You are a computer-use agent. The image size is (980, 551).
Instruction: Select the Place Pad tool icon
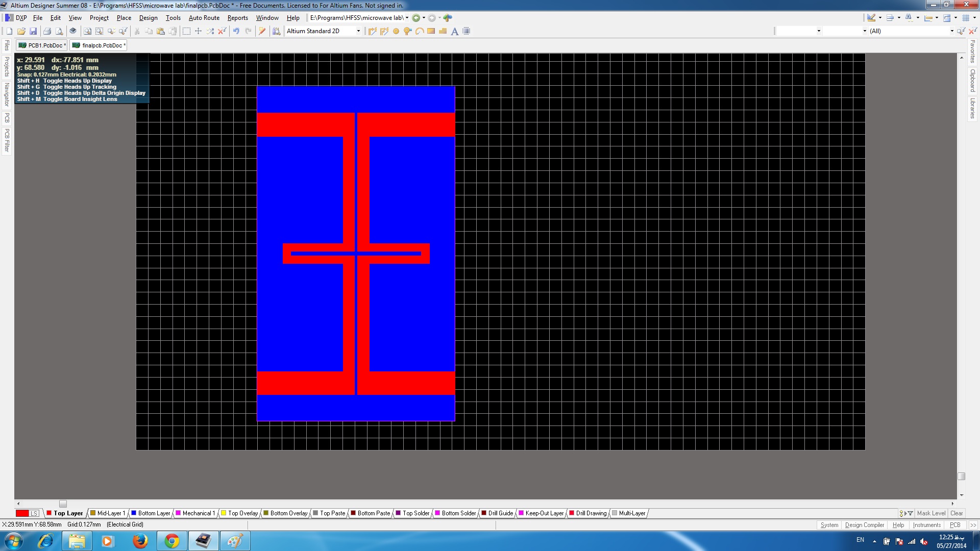[396, 31]
